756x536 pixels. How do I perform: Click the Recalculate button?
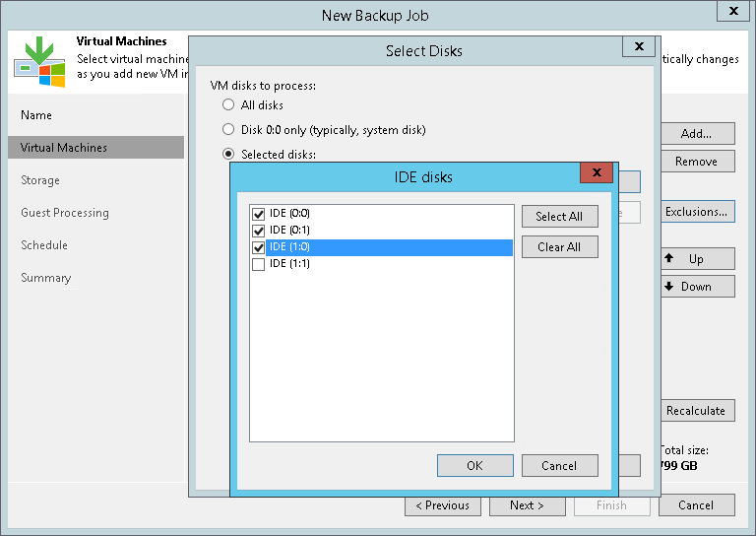click(697, 411)
